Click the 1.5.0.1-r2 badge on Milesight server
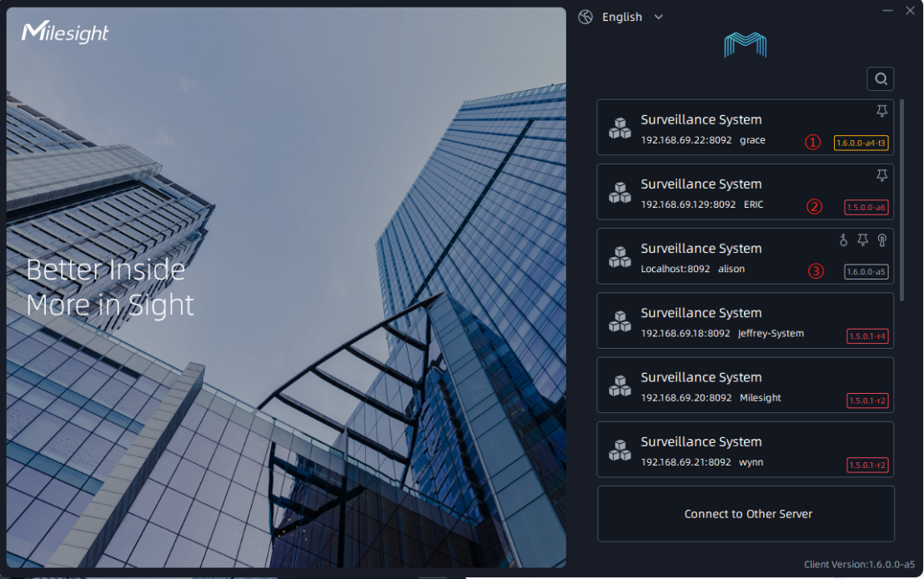924x579 pixels. click(867, 400)
